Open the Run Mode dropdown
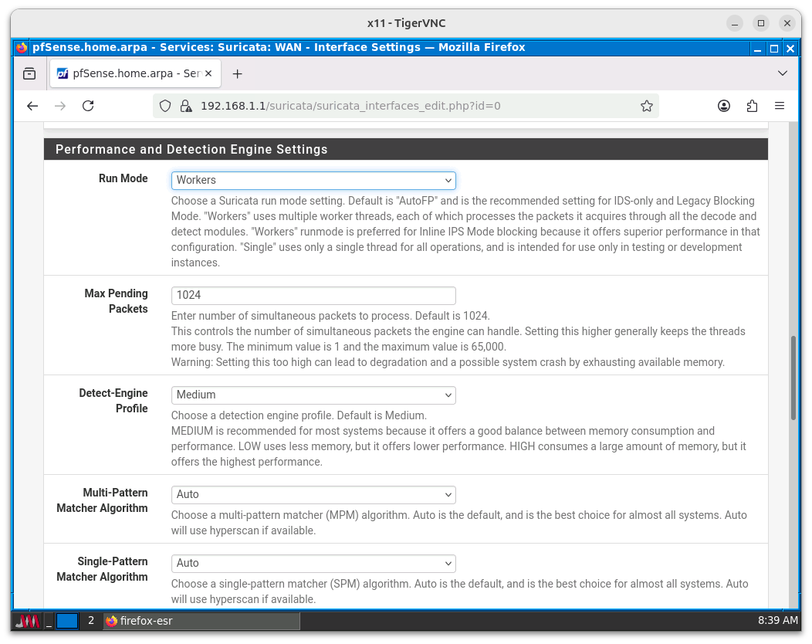Screen dimensions: 812x644 [313, 180]
